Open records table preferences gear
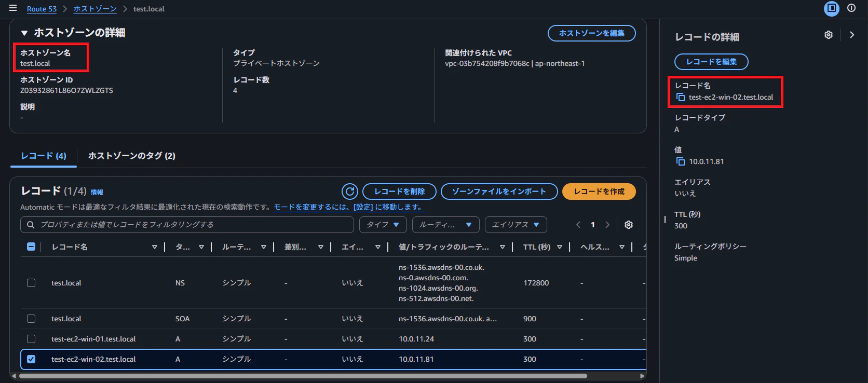The width and height of the screenshot is (868, 383). pyautogui.click(x=629, y=225)
